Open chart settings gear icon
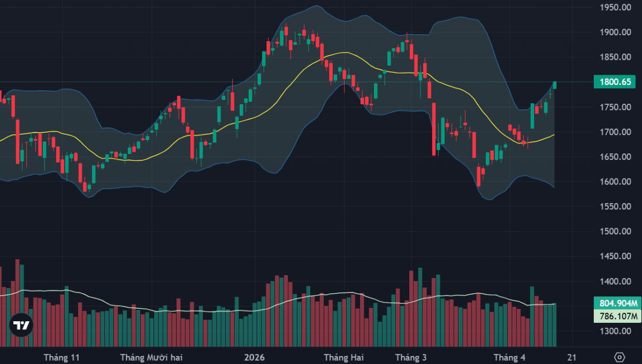The width and height of the screenshot is (642, 364). 620,357
